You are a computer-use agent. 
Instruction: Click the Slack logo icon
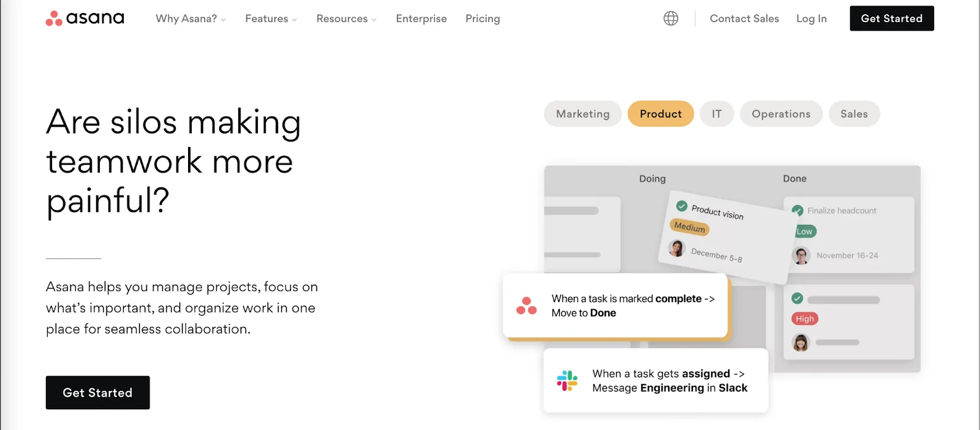567,380
